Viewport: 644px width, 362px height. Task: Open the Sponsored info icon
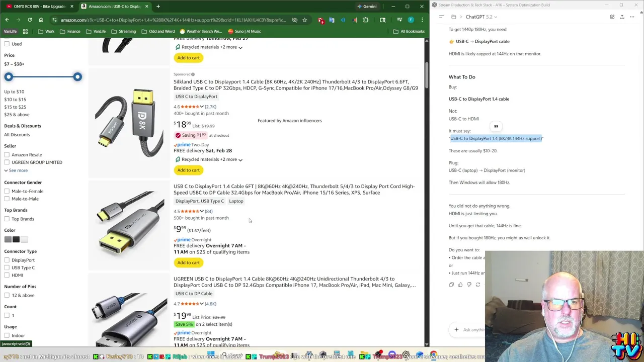193,74
